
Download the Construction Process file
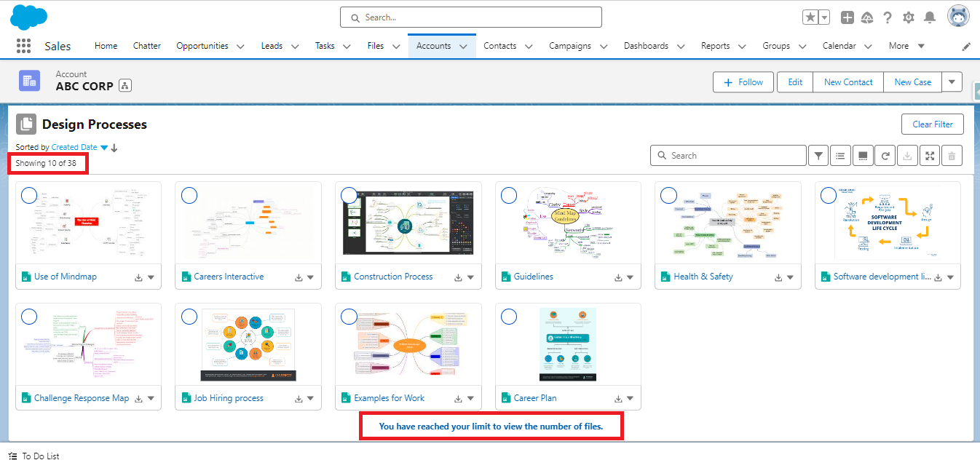[459, 277]
